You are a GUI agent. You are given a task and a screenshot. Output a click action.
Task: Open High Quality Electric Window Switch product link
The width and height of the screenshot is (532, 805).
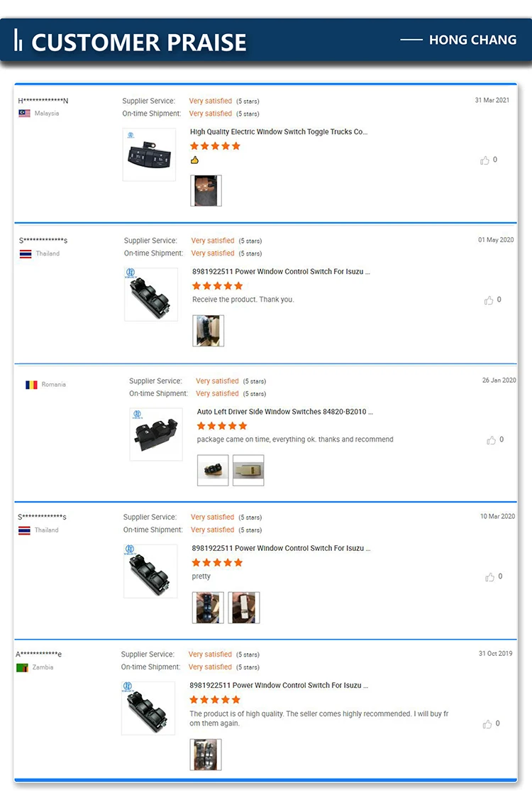click(279, 132)
